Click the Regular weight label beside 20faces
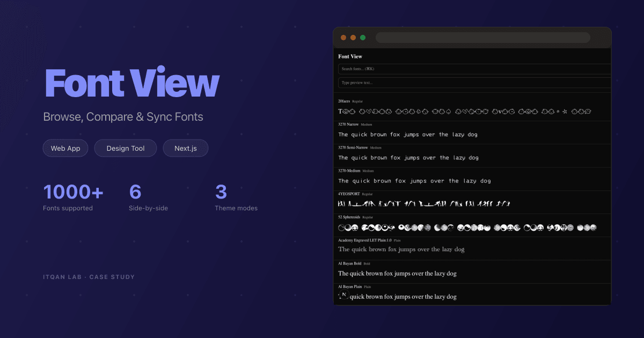 click(x=357, y=101)
